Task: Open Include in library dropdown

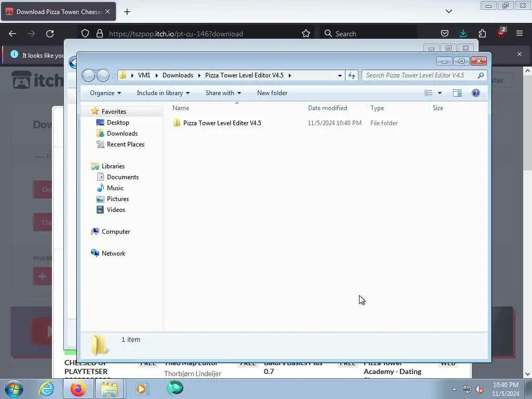Action: [x=163, y=93]
